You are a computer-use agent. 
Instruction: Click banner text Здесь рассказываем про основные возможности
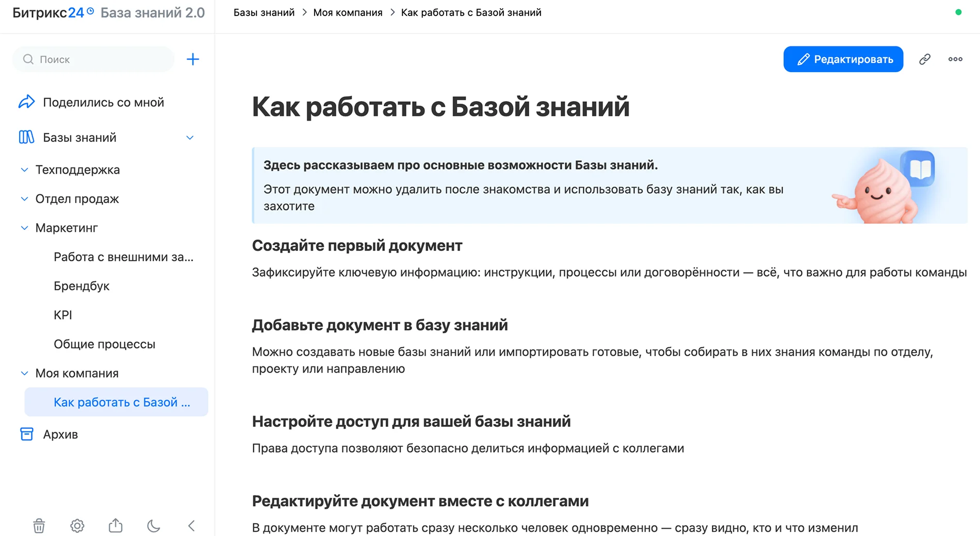461,165
